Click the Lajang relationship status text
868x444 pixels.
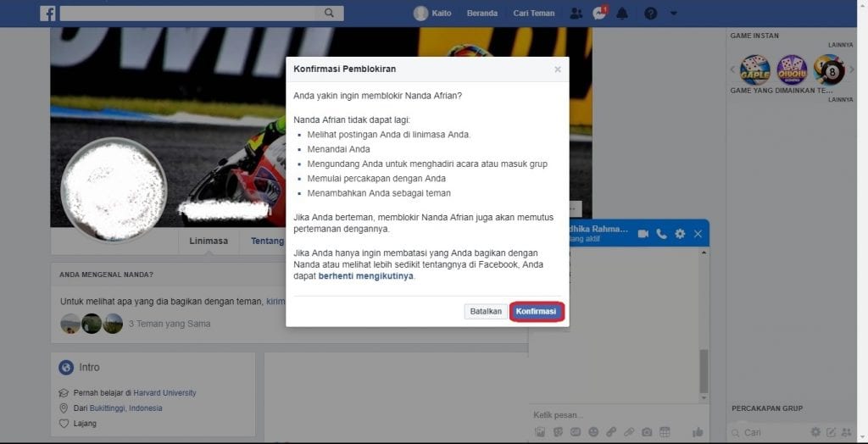85,424
